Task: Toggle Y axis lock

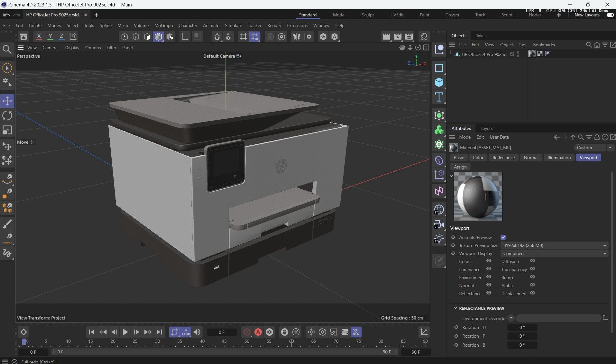Action: point(50,36)
